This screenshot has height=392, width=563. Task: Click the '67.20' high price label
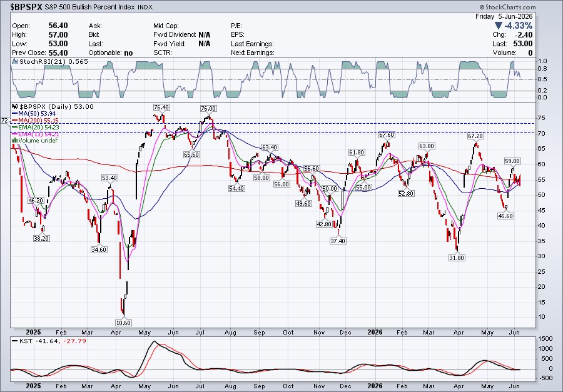point(475,136)
